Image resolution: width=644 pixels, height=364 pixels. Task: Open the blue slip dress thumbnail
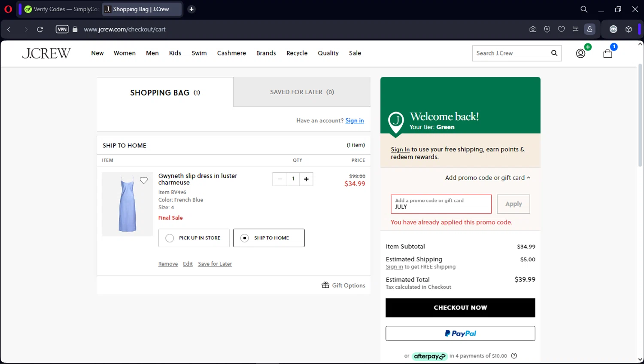pos(128,204)
